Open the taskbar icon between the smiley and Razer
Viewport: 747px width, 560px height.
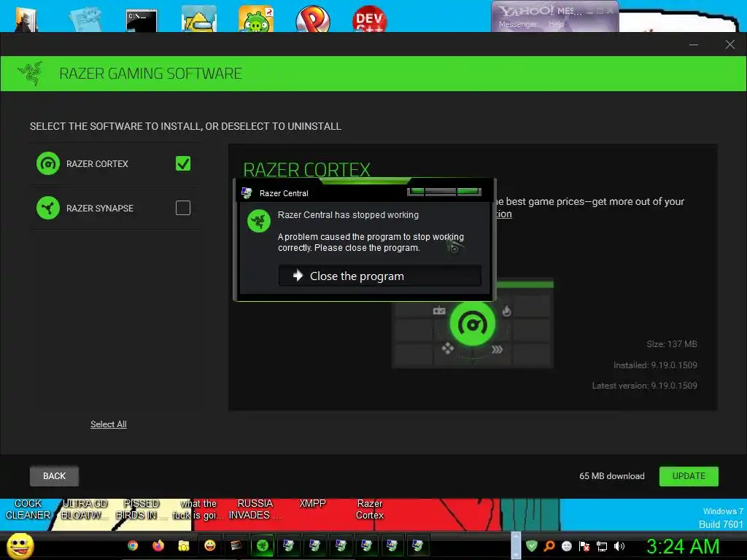236,545
